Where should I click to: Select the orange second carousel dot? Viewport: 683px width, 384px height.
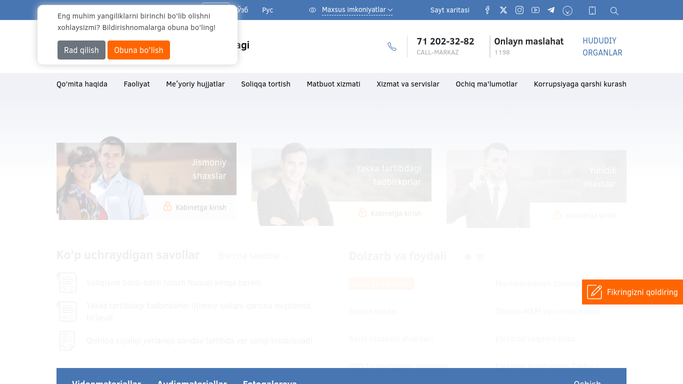tap(480, 257)
